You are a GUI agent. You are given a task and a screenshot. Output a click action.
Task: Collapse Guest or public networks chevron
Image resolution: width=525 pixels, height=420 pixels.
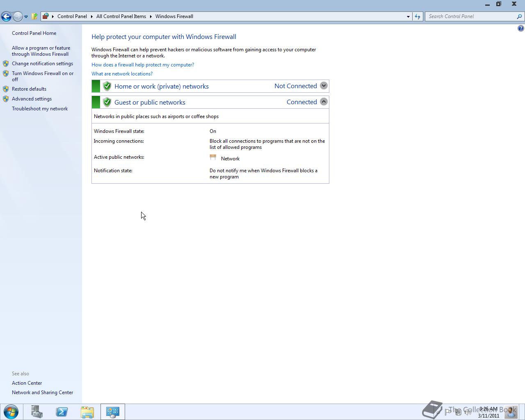coord(324,102)
